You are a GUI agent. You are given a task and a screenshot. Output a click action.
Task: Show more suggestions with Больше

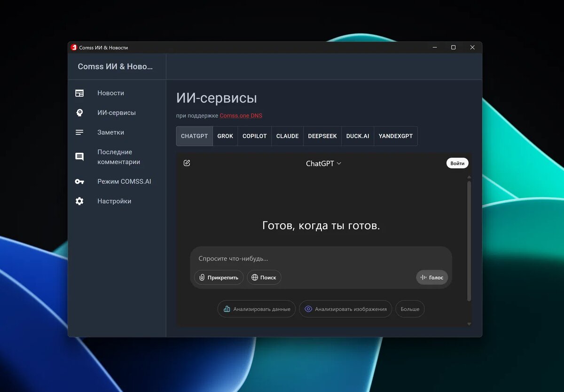pyautogui.click(x=410, y=309)
